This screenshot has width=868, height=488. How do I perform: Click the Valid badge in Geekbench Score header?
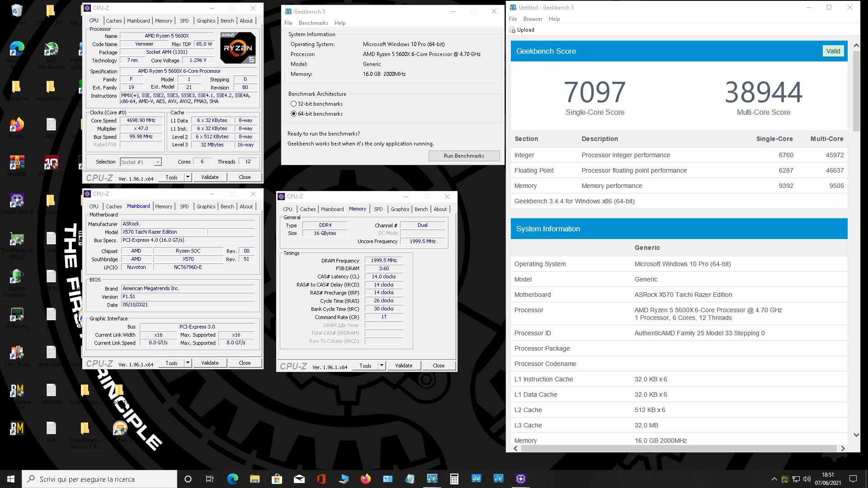tap(833, 51)
